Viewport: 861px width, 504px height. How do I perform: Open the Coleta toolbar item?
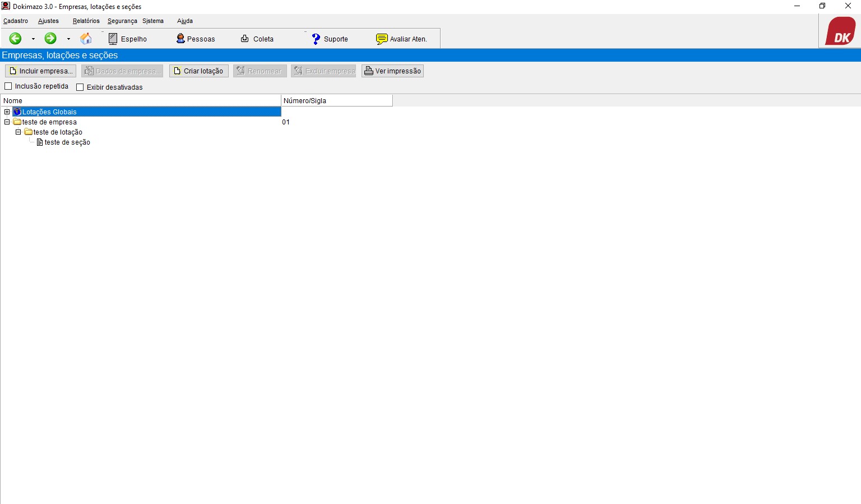tap(257, 39)
